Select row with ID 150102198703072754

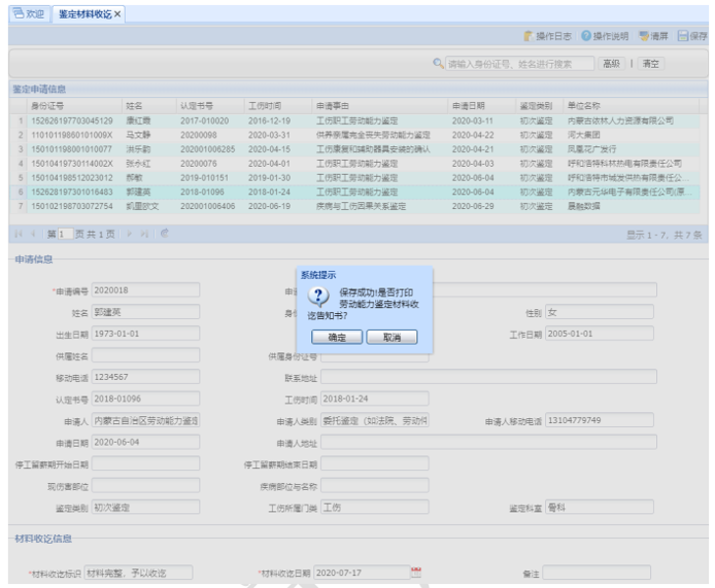355,206
